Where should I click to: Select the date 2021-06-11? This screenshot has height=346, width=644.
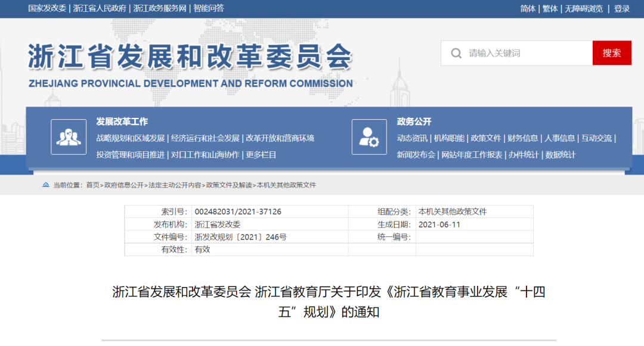click(439, 225)
